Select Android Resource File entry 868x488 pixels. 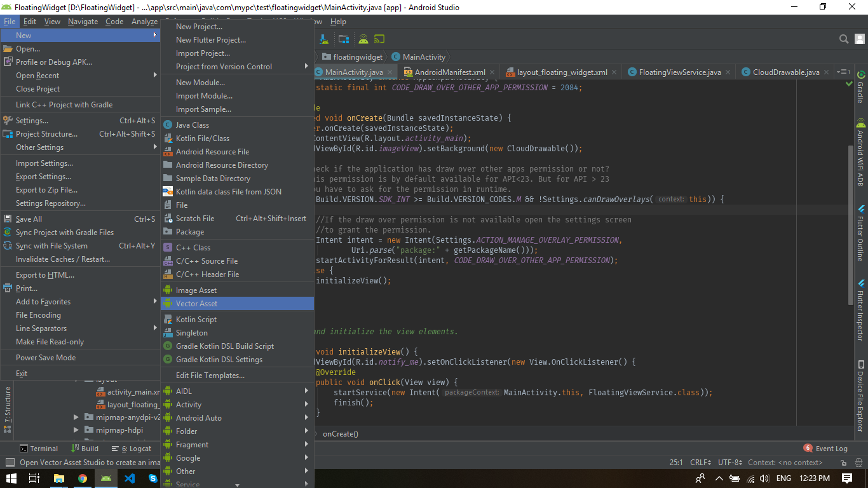tap(237, 152)
